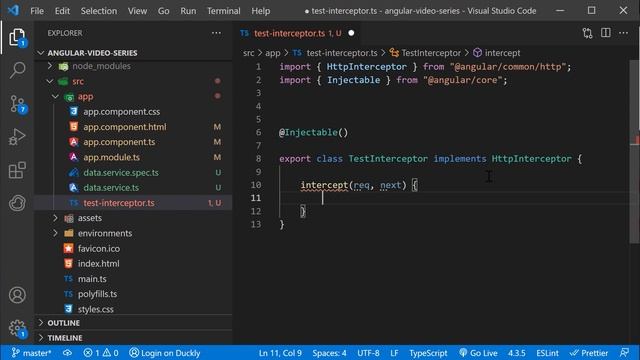Open index.html file

(x=98, y=264)
